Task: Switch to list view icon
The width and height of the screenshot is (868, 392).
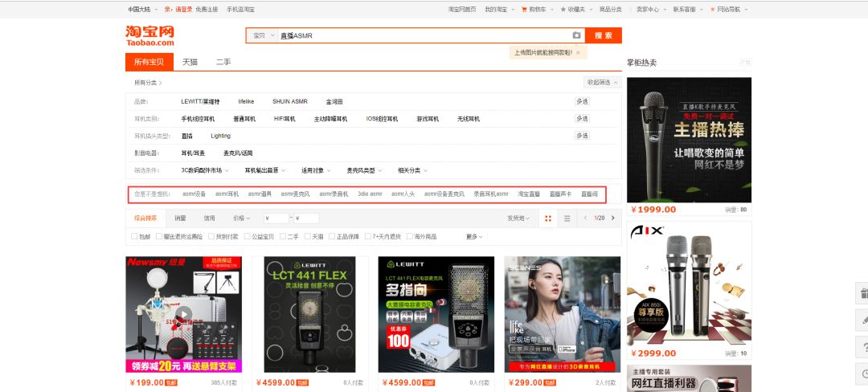Action: tap(567, 218)
